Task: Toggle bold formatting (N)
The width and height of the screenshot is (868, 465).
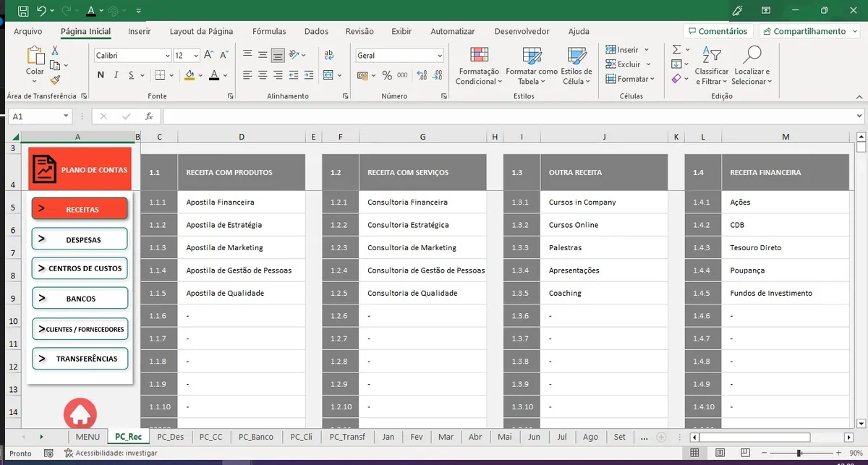Action: 101,75
